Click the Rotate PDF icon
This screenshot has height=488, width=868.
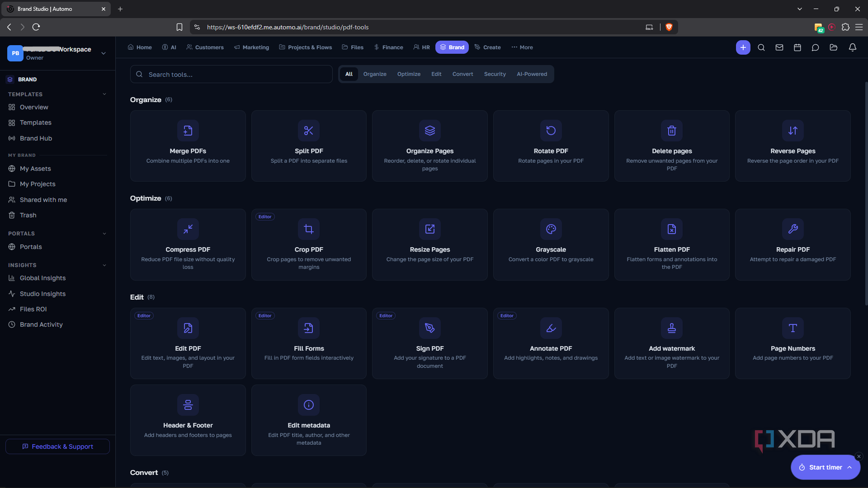coord(551,130)
